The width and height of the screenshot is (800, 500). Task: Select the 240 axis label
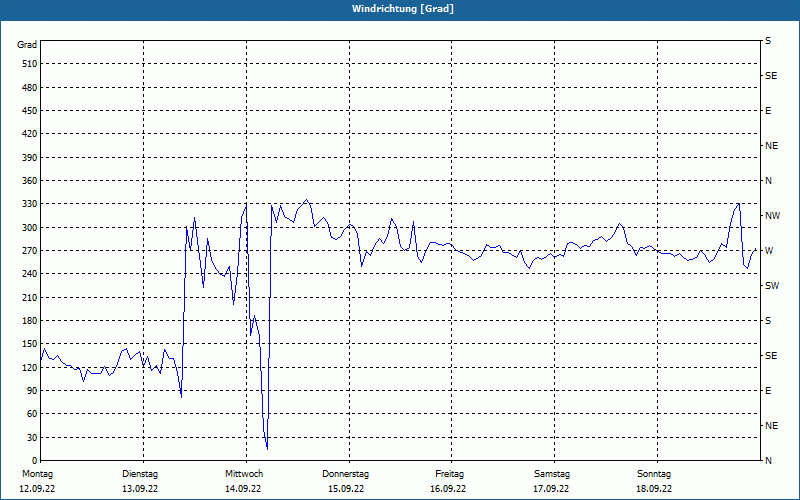[30, 274]
